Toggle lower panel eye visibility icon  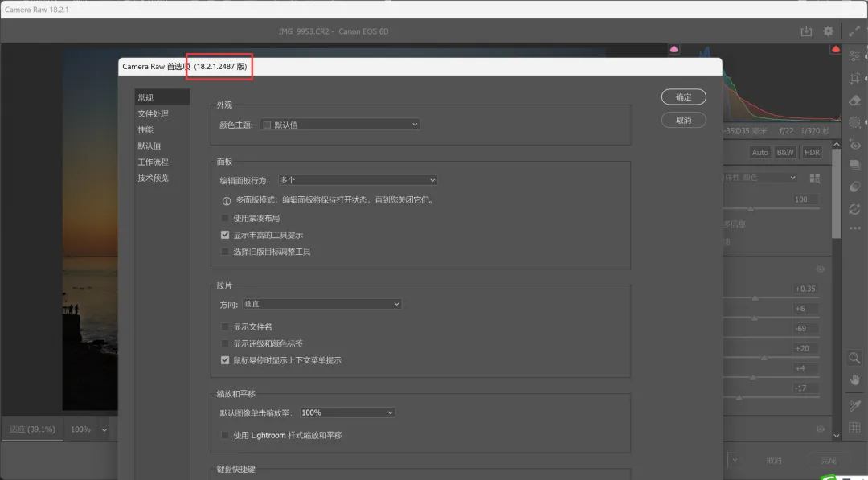point(821,429)
